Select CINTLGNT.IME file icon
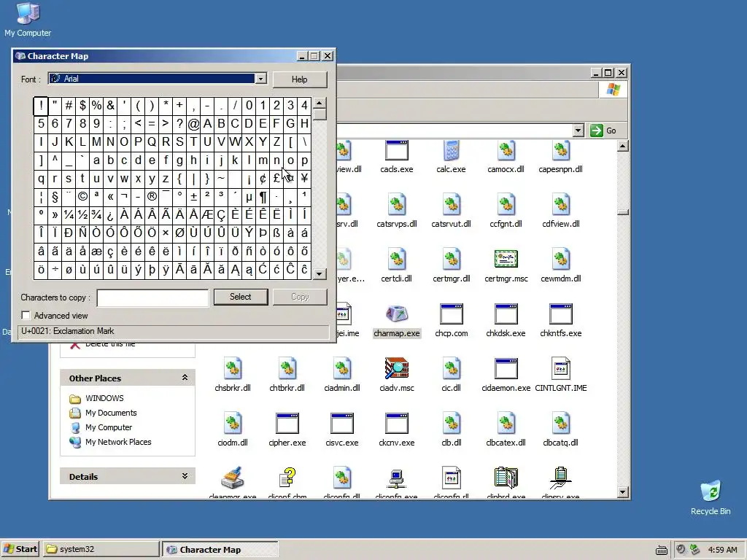Viewport: 747px width, 560px height. click(561, 369)
